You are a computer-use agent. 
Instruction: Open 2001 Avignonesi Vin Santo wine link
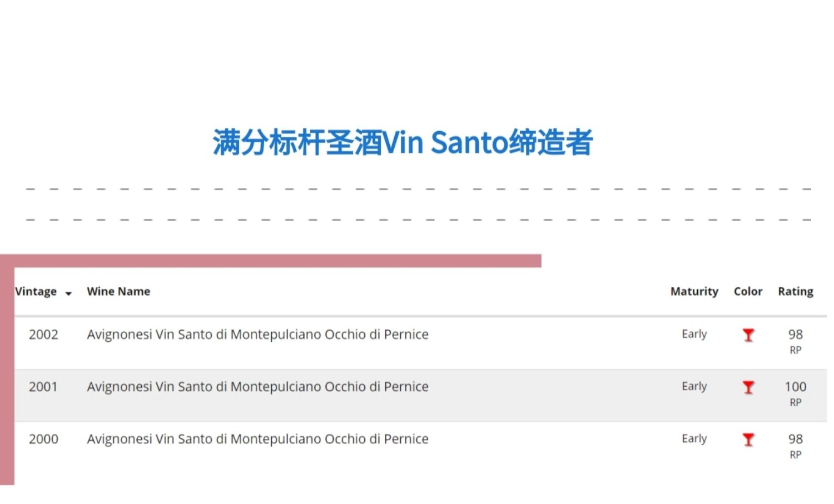point(257,387)
